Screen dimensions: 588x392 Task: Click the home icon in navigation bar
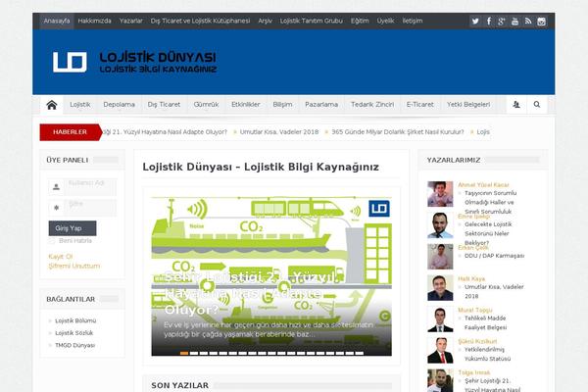pyautogui.click(x=52, y=105)
